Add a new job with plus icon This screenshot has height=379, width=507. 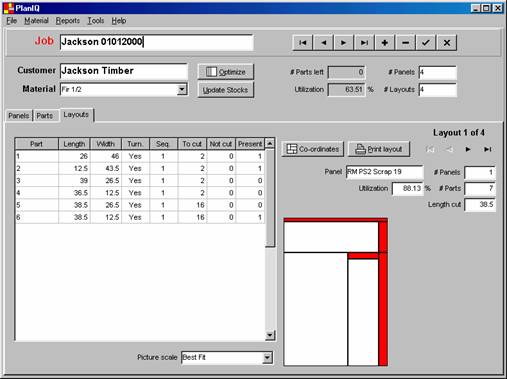tap(385, 43)
